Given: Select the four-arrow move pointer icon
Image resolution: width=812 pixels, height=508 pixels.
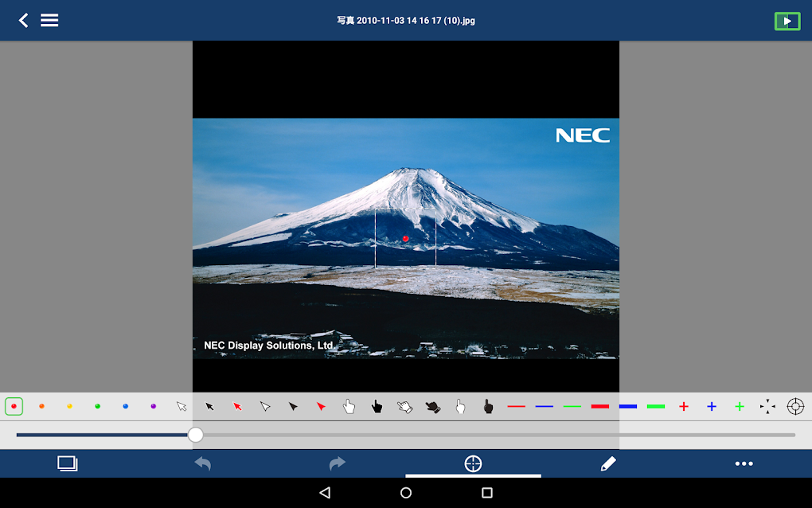Looking at the screenshot, I should 767,406.
